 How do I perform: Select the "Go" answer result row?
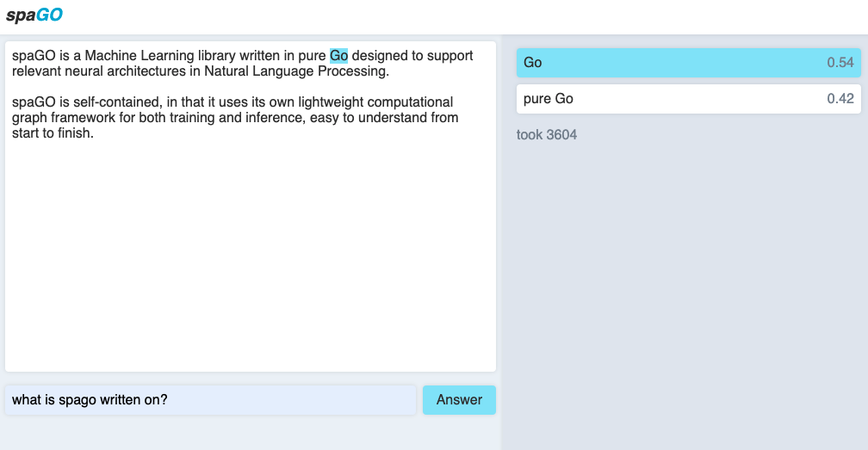[689, 63]
